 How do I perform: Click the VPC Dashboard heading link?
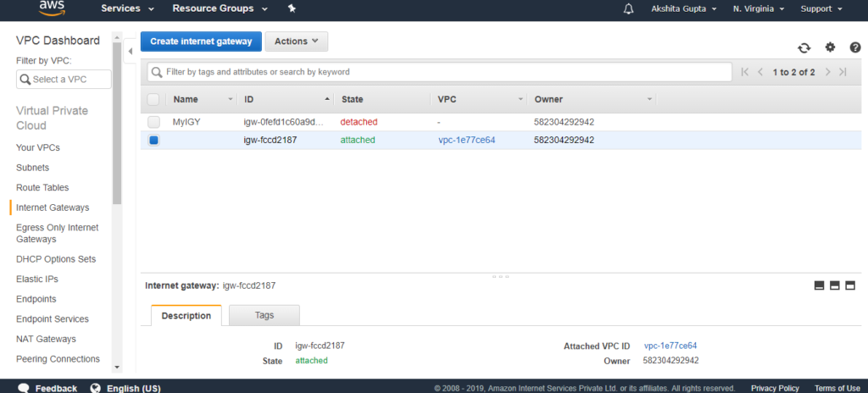(x=58, y=41)
